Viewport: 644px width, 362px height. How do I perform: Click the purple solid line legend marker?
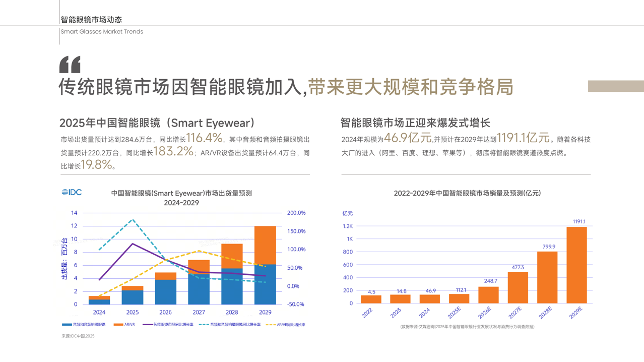148,325
